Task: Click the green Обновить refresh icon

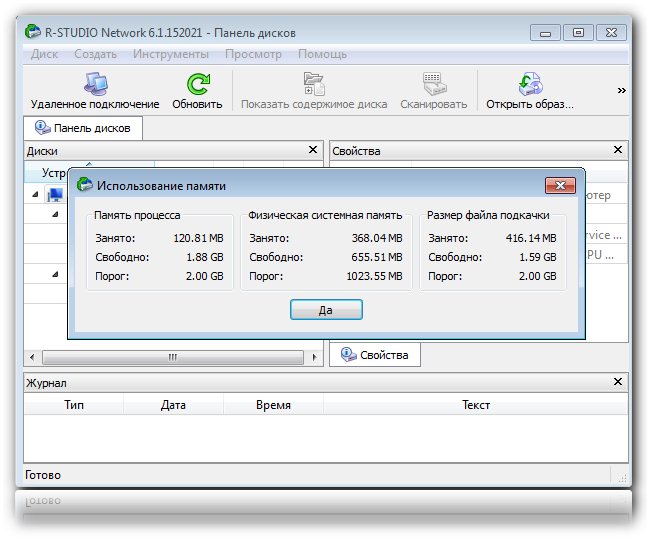Action: click(197, 84)
